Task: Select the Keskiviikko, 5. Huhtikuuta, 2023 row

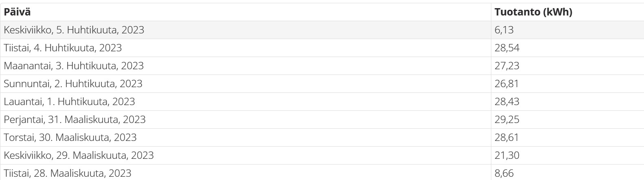Action: 322,30
